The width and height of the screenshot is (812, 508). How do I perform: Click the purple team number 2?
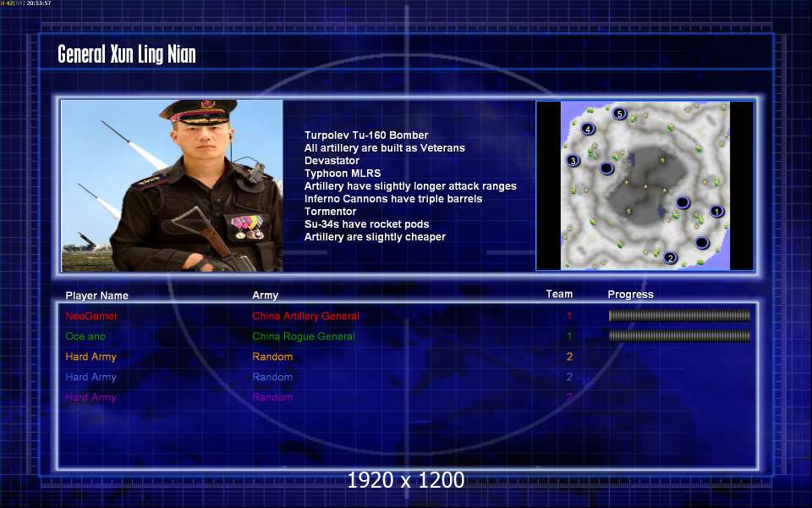click(569, 398)
